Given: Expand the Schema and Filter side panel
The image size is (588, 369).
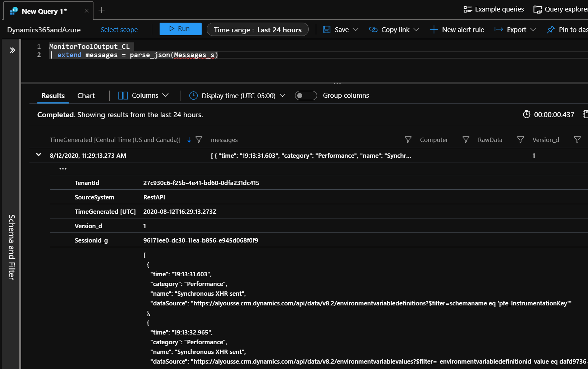Looking at the screenshot, I should (x=12, y=50).
